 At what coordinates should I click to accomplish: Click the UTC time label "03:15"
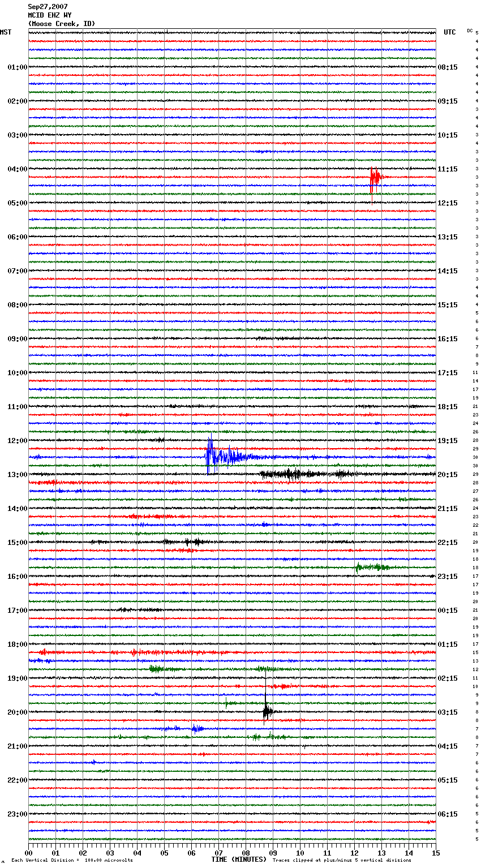(x=448, y=712)
